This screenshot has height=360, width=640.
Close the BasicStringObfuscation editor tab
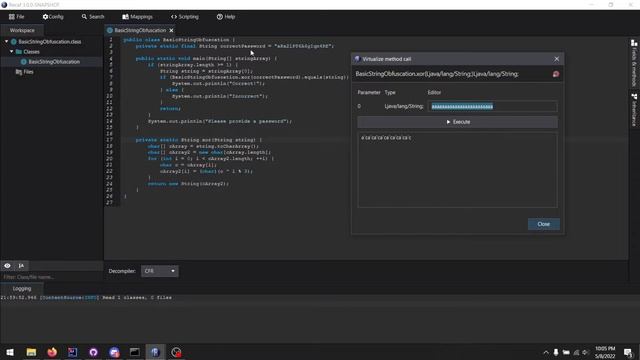pos(171,30)
